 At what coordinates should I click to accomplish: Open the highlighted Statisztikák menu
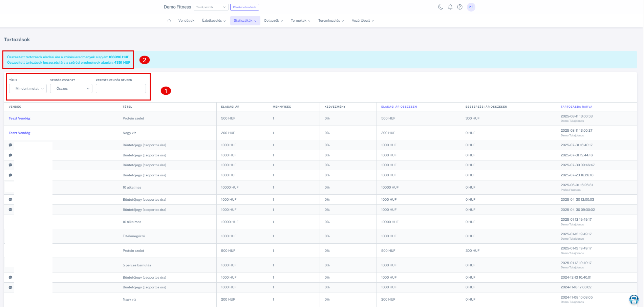[245, 21]
